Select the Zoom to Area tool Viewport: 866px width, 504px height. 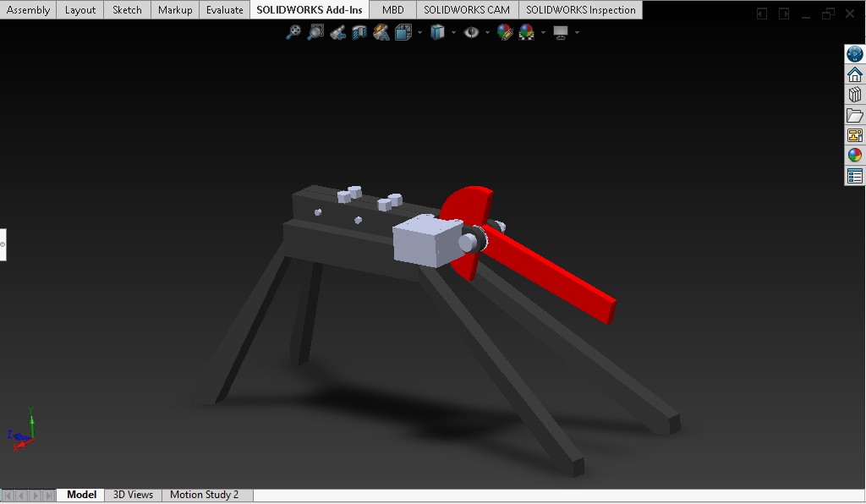315,32
